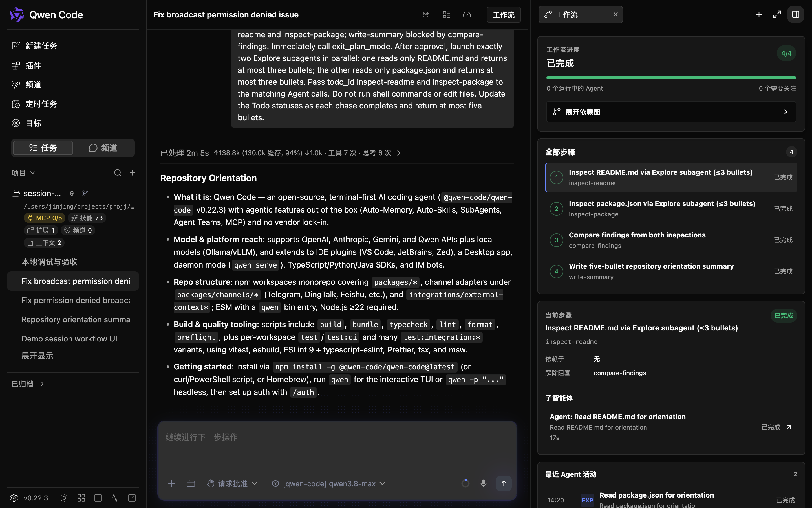The height and width of the screenshot is (508, 812).
Task: Click the grid layout icon in bottom bar
Action: [81, 498]
